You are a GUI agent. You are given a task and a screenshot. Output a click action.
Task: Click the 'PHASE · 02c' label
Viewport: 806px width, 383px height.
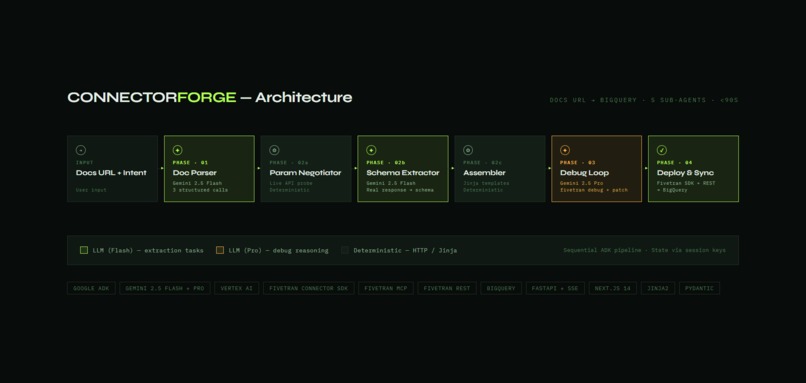pyautogui.click(x=483, y=162)
